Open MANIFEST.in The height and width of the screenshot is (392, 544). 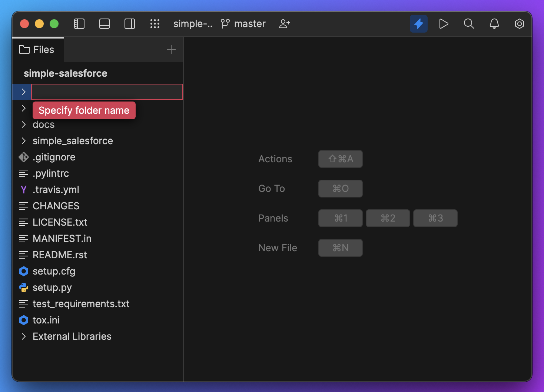[x=62, y=239]
